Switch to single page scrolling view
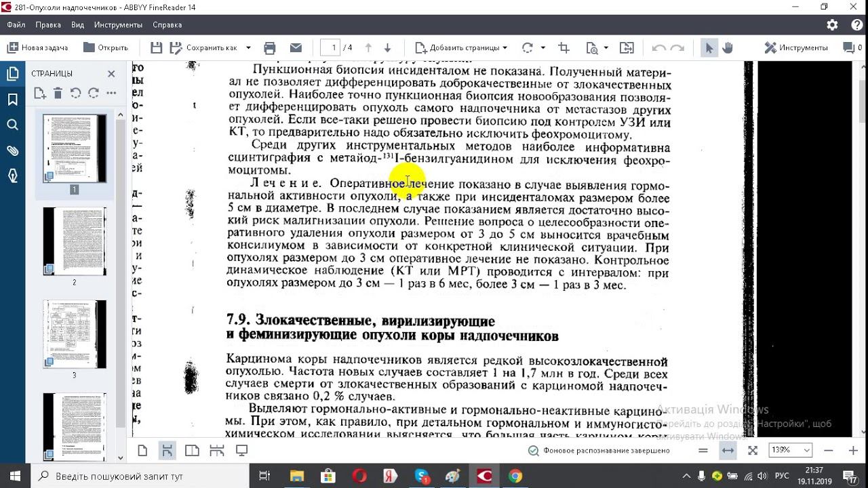Image resolution: width=868 pixels, height=488 pixels. tap(166, 450)
